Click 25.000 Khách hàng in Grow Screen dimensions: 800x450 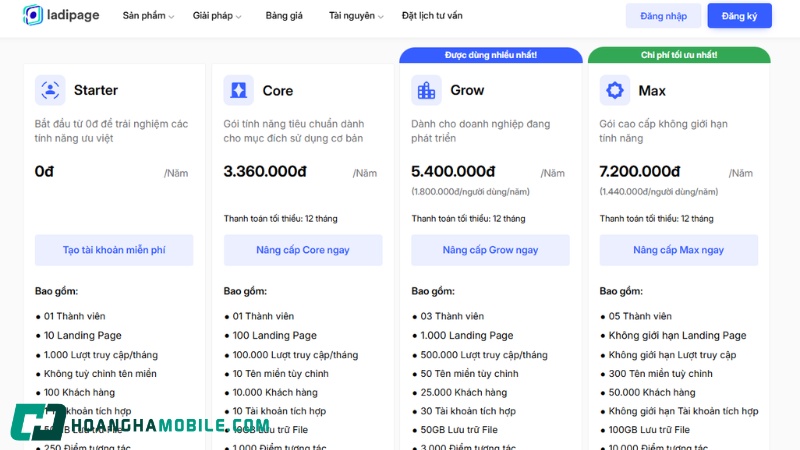464,392
